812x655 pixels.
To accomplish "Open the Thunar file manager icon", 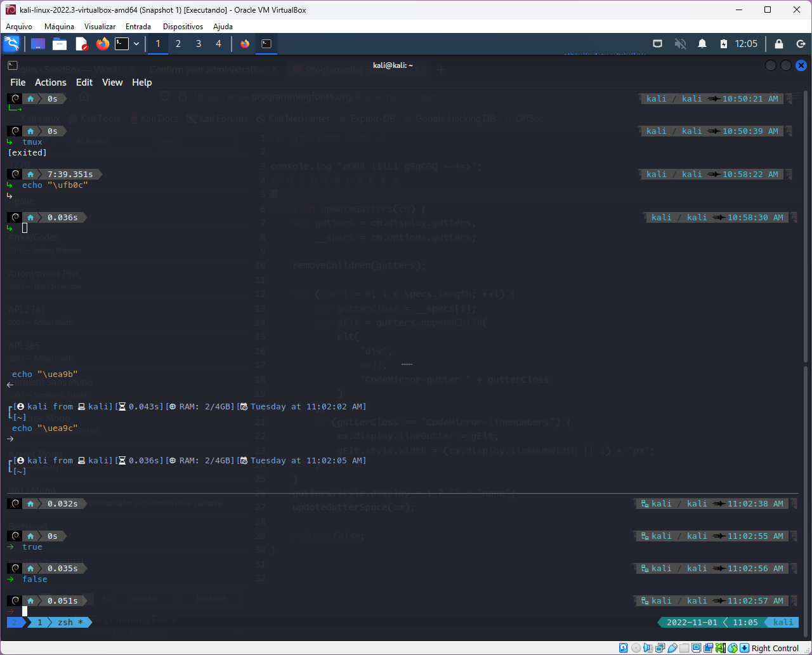I will coord(60,44).
